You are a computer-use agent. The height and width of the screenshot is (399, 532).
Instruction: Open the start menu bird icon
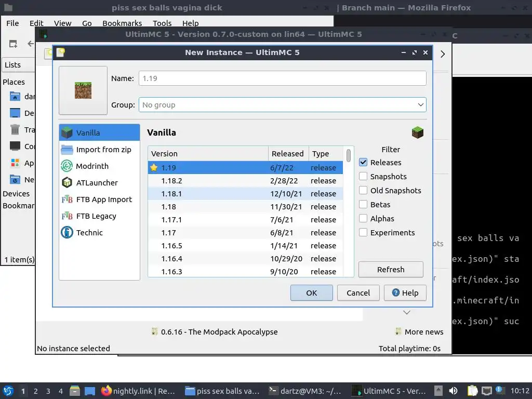pyautogui.click(x=8, y=391)
